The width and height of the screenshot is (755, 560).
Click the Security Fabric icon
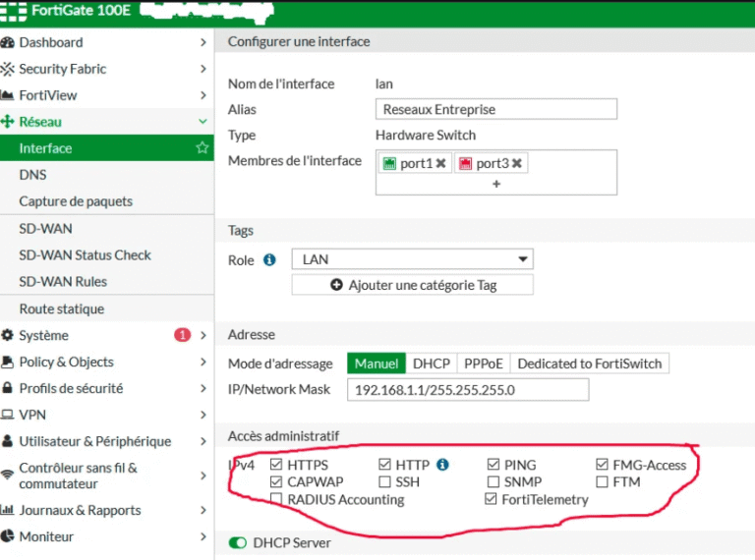click(7, 69)
